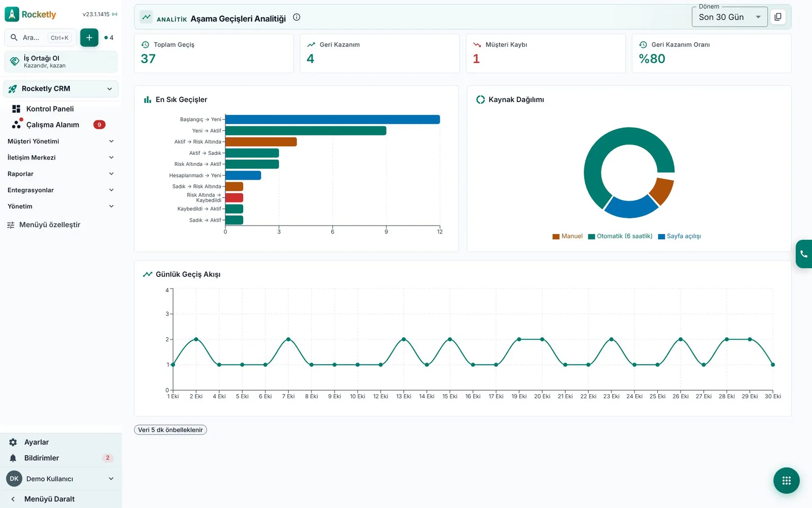Expand the Raporlar section
Image resolution: width=812 pixels, height=508 pixels.
pos(61,174)
